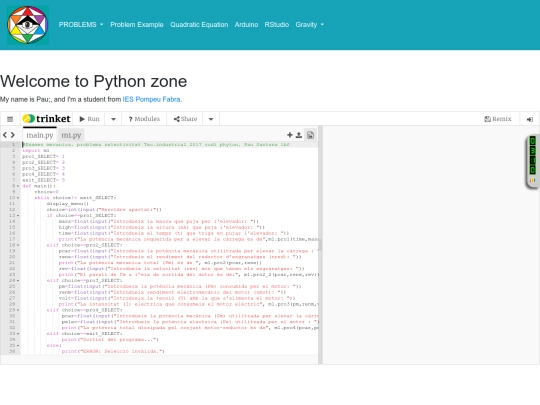The image size is (540, 405).
Task: Click the 'exit_SELECT= 5' line
Action: tap(43, 180)
